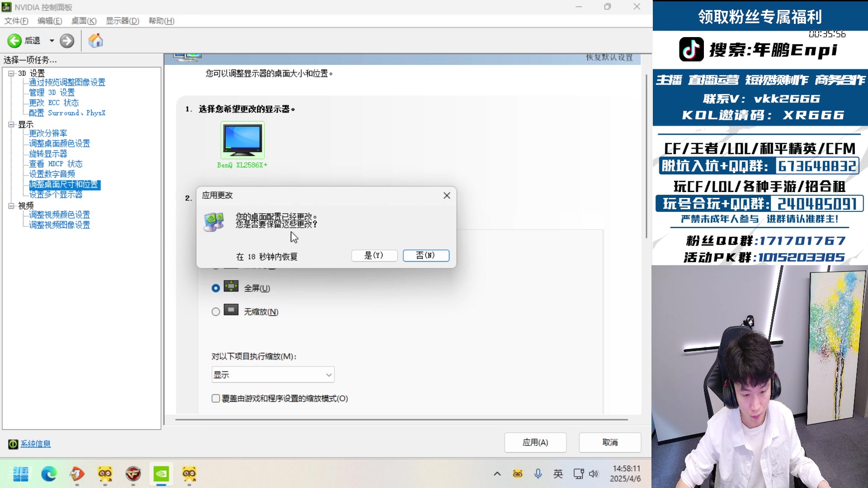The height and width of the screenshot is (488, 868).
Task: Click 否(N) to revert changes
Action: tap(426, 256)
